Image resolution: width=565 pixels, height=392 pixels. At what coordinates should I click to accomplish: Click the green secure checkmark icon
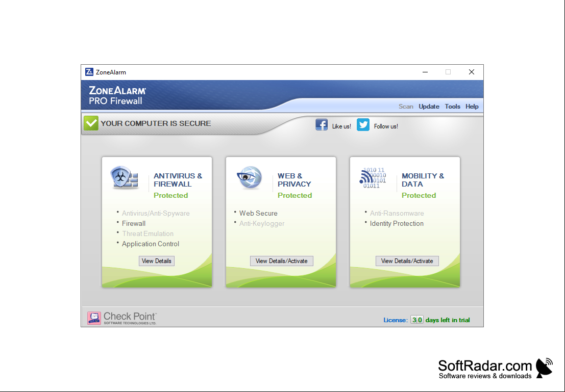point(91,123)
